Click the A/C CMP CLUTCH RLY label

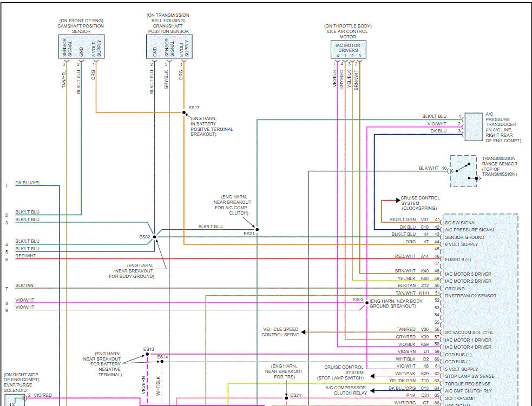point(468,391)
